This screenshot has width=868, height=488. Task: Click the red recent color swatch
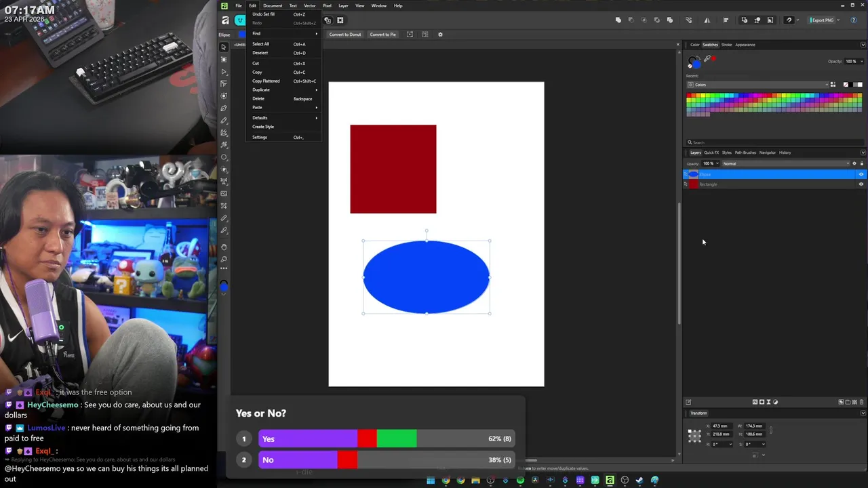click(713, 58)
